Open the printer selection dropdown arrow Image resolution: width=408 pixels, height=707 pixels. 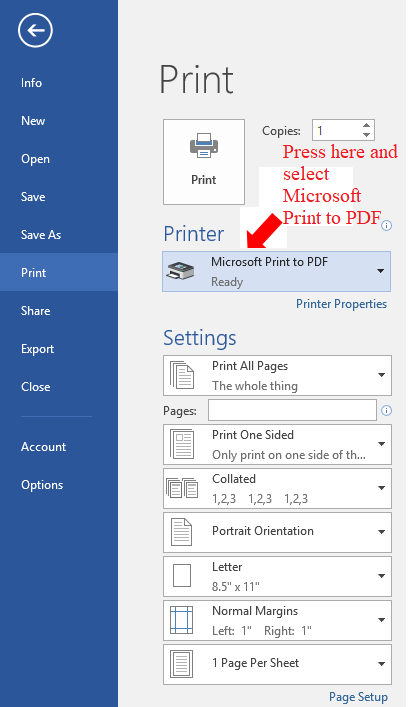point(380,271)
